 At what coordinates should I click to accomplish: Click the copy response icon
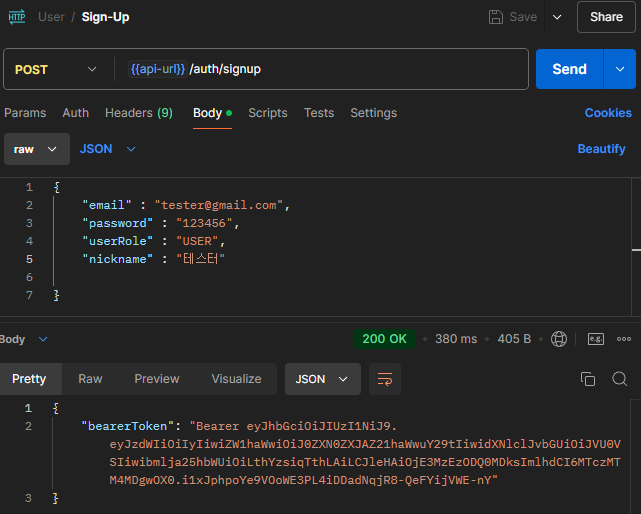click(x=588, y=379)
